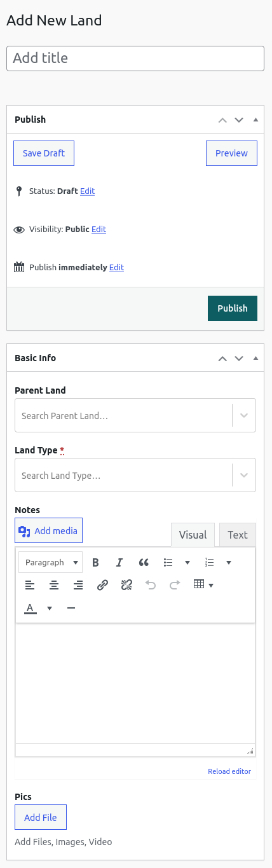Open text color picker arrow
Screen dimensions: 272x868
50,609
